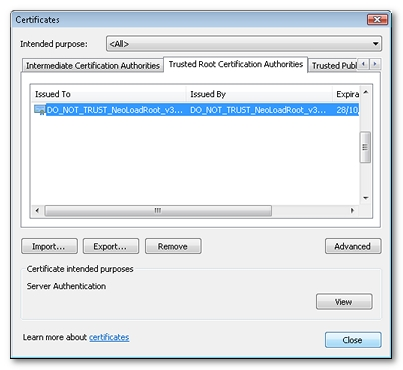Click the horizontal scrollbar thumb
Image resolution: width=403 pixels, height=370 pixels.
pyautogui.click(x=158, y=210)
